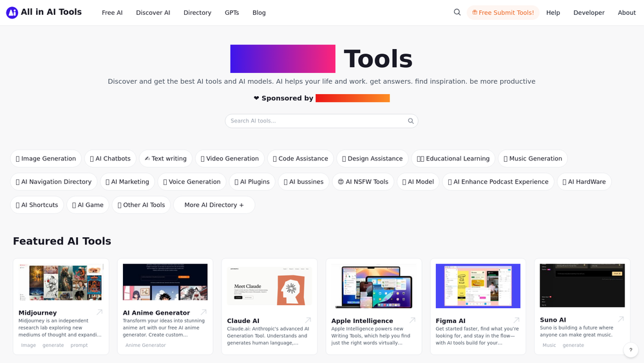Image resolution: width=644 pixels, height=363 pixels.
Task: Select Video Generation category
Action: click(x=230, y=159)
